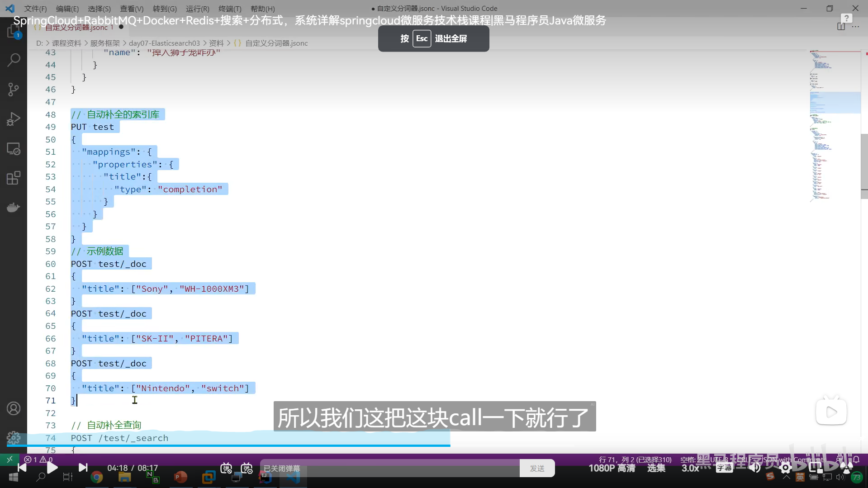Click the "completion" value on line 54
The width and height of the screenshot is (868, 488).
(x=190, y=189)
